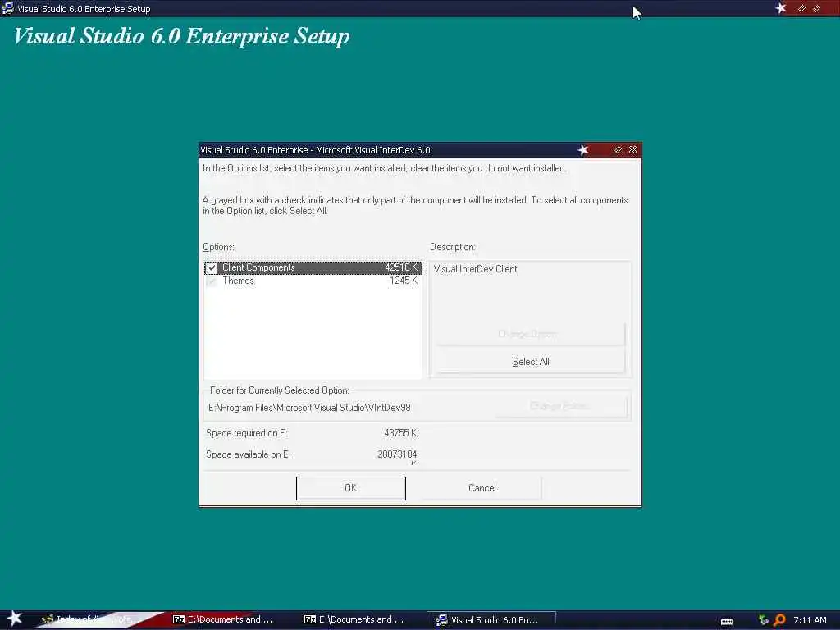Toggle the Client Components checkbox
This screenshot has height=630, width=840.
212,267
